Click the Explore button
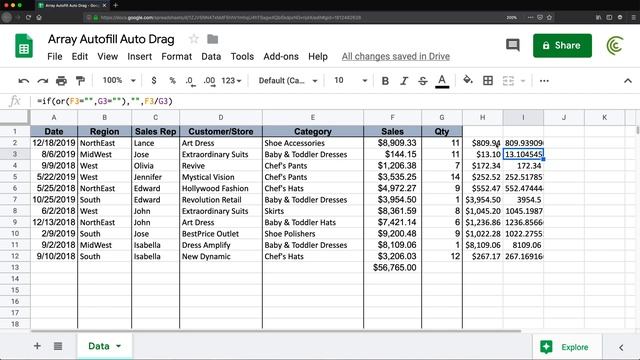Viewport: 640px width, 360px height. (567, 347)
